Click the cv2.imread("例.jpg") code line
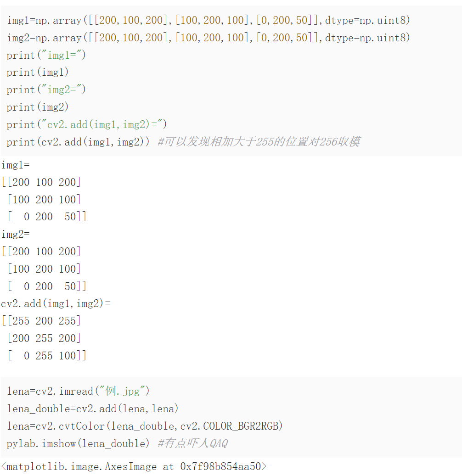This screenshot has width=462, height=476. (78, 392)
